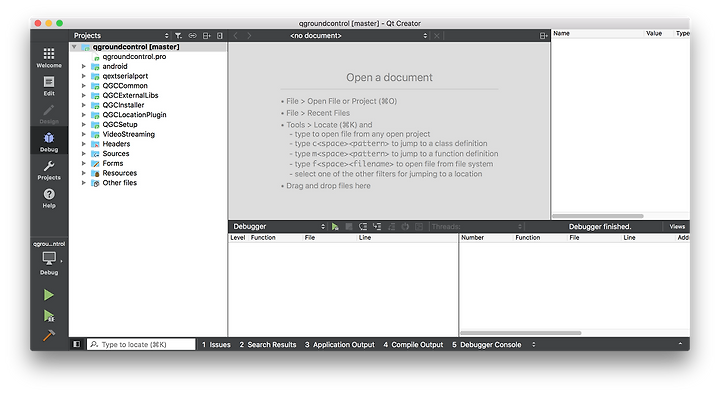Open the Application Output tab
Screen dimensions: 720x394
340,344
